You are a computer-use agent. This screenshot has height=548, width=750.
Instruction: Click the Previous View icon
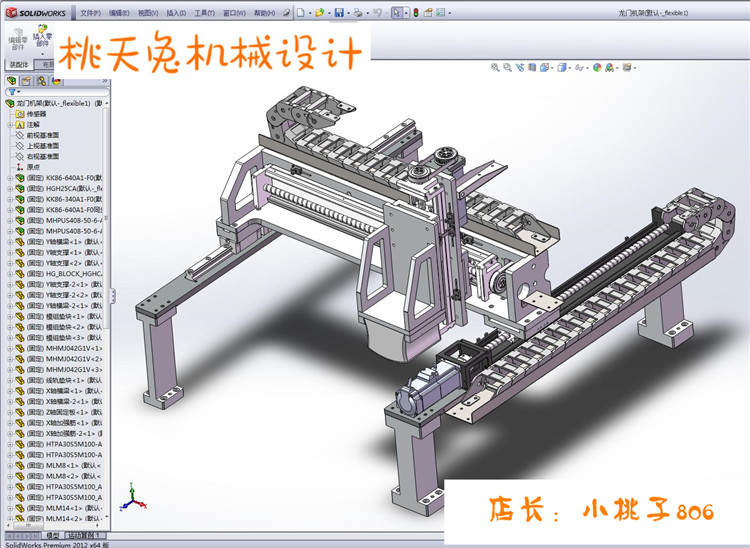tap(520, 67)
